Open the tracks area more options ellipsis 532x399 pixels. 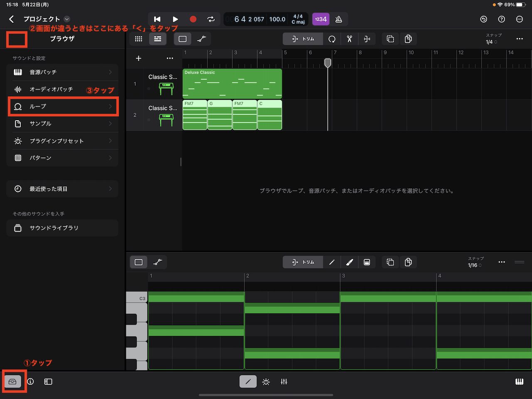click(520, 39)
